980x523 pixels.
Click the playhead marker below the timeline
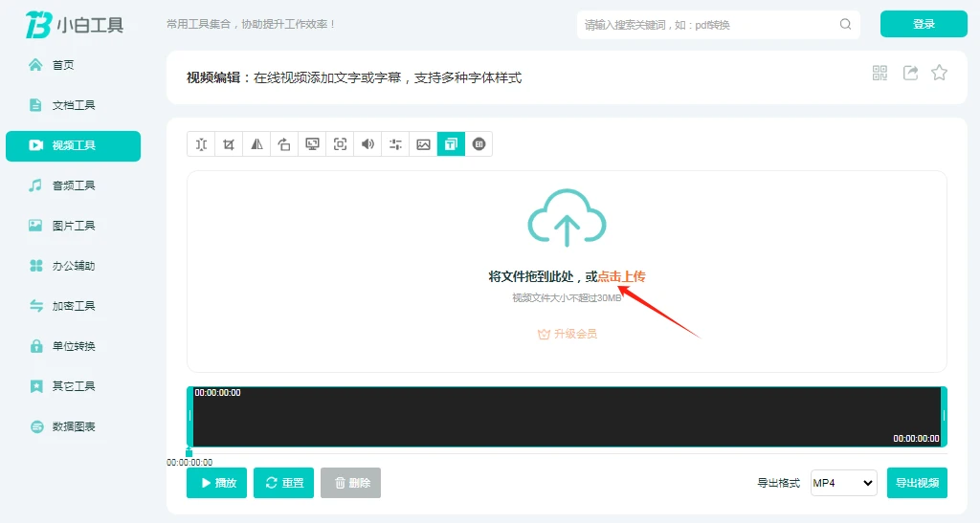point(189,452)
